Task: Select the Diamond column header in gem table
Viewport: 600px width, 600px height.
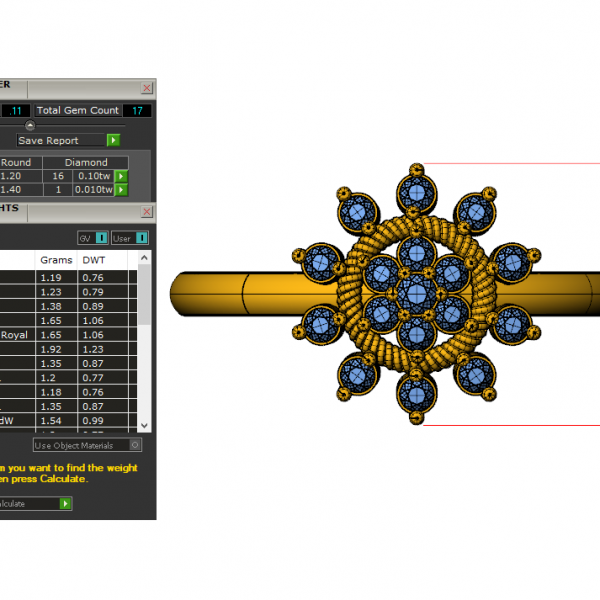Action: point(86,162)
